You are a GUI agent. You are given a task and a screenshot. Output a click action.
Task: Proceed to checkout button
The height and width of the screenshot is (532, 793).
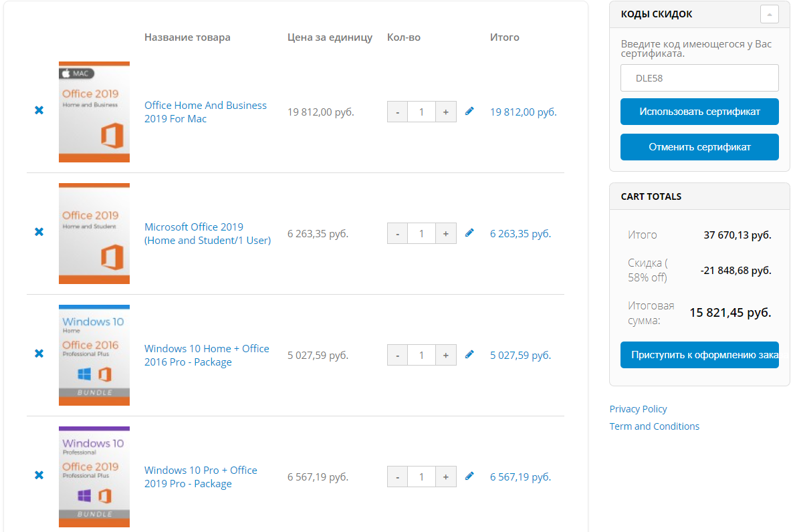point(699,355)
